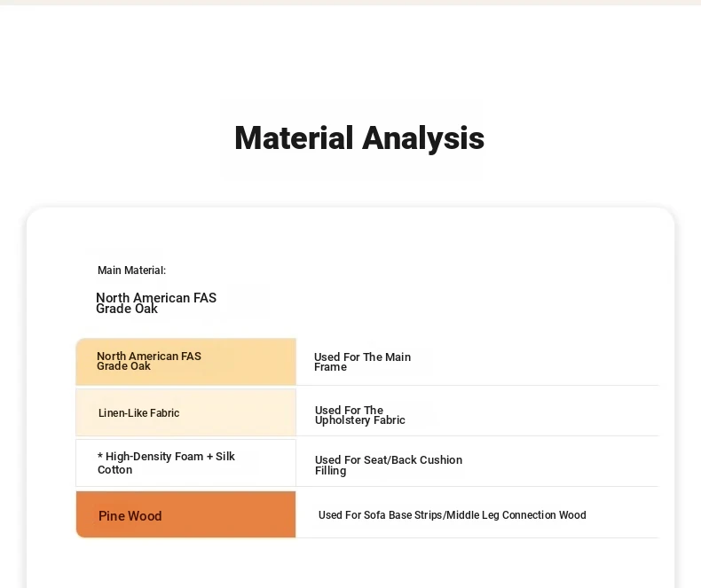Click the "Material Analysis" heading
The height and width of the screenshot is (588, 701).
[358, 138]
